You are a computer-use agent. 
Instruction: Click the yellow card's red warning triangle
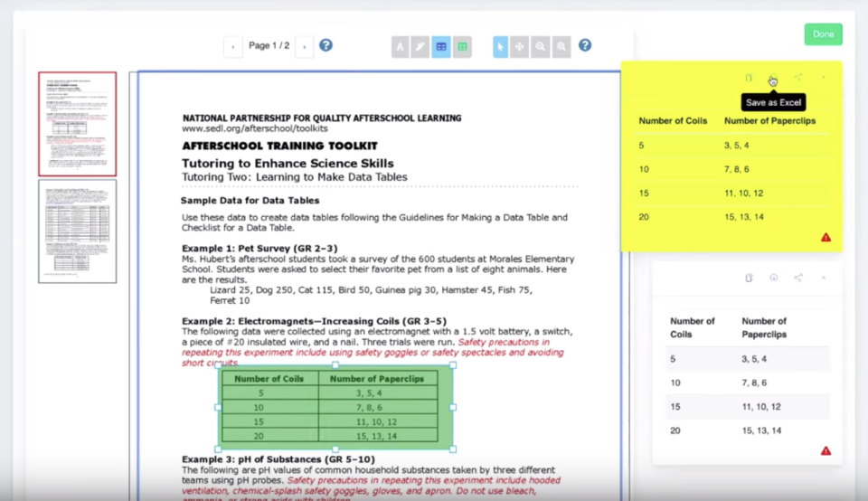(x=826, y=238)
